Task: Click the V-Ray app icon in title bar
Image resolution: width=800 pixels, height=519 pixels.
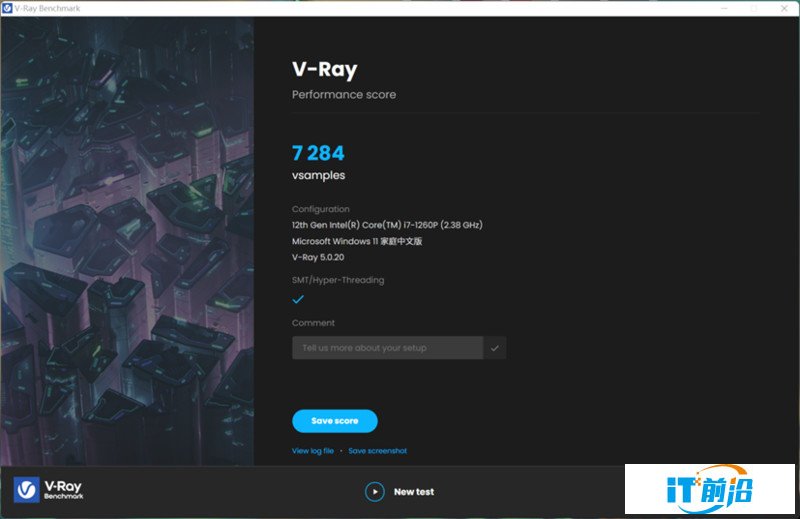Action: (x=7, y=8)
